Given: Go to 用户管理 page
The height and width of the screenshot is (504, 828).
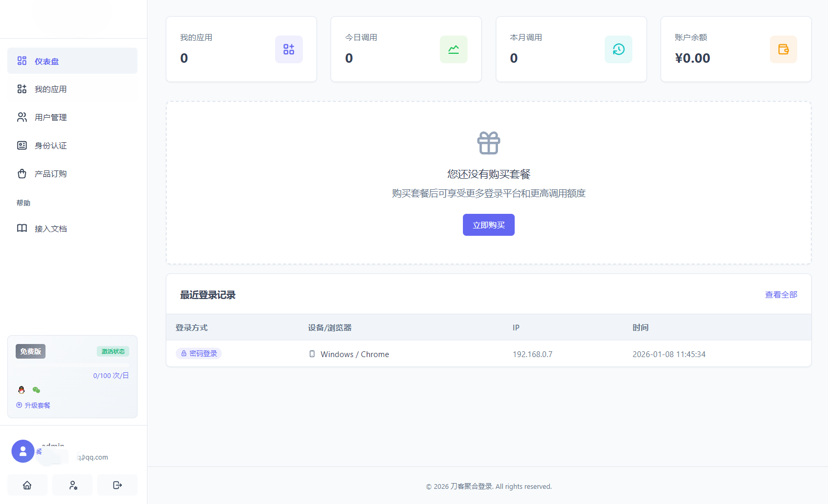Looking at the screenshot, I should pyautogui.click(x=72, y=118).
